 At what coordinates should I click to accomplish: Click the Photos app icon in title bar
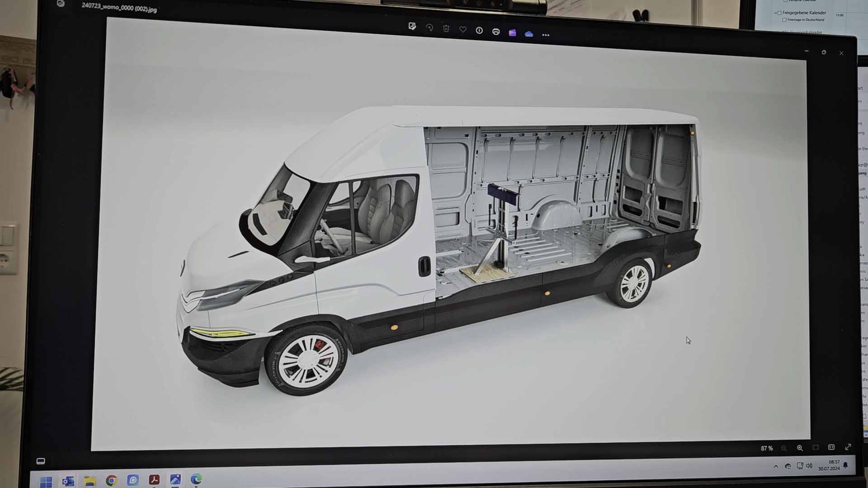pos(61,4)
